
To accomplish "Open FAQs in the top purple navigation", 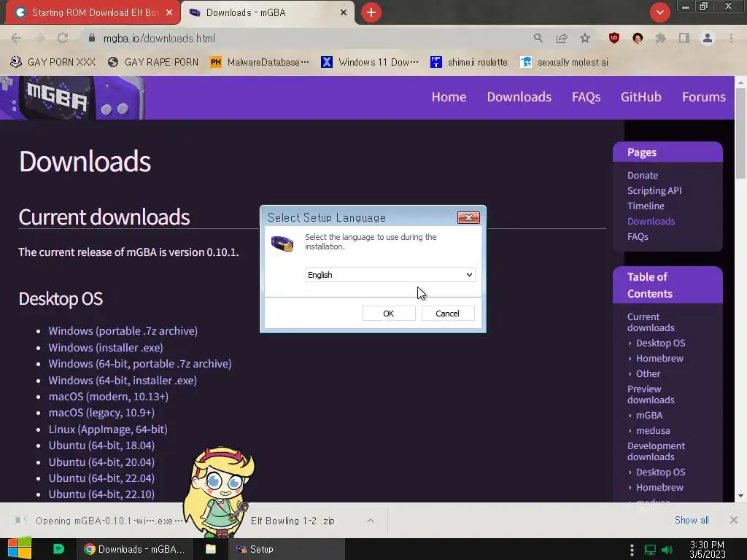I will click(x=586, y=97).
